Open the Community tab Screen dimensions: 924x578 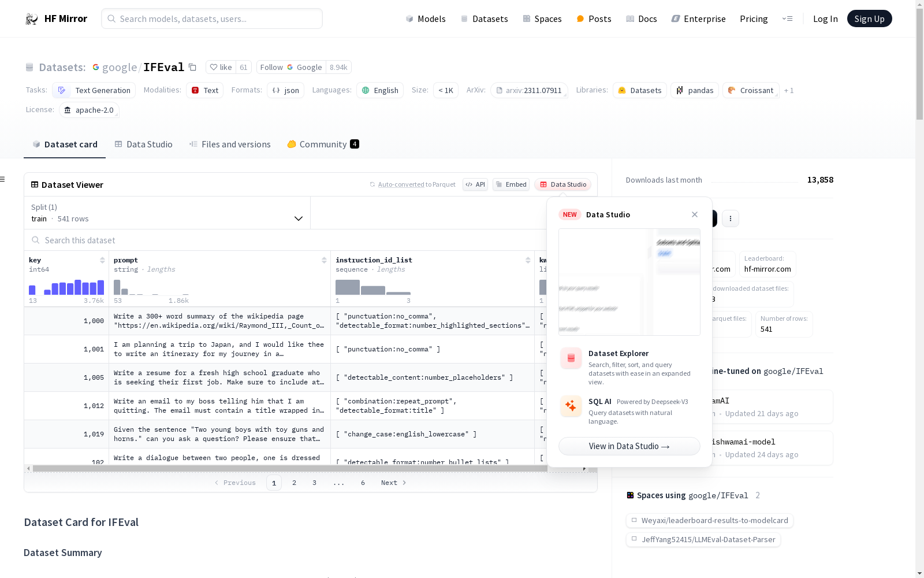[323, 144]
